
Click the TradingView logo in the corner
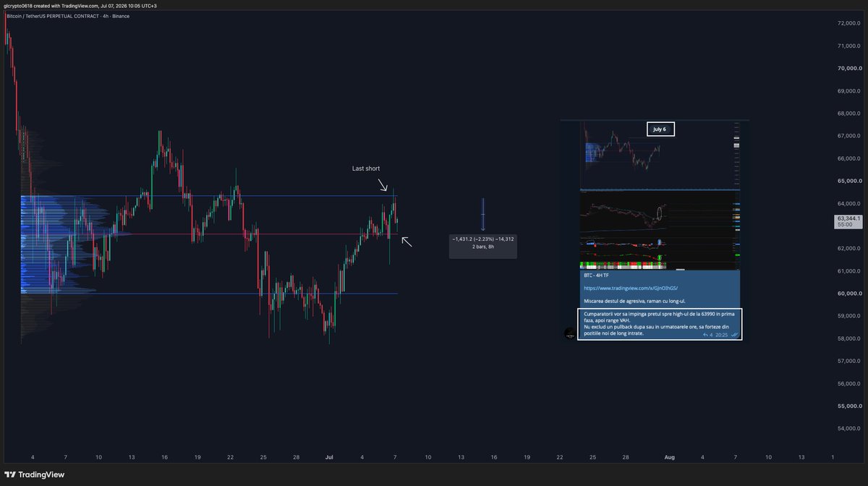[34, 474]
